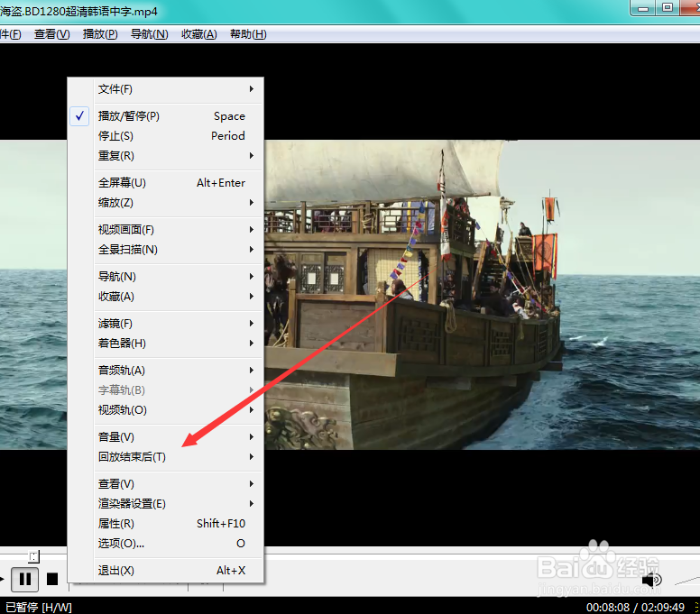Click the stop button in control bar
The image size is (700, 614).
52,579
